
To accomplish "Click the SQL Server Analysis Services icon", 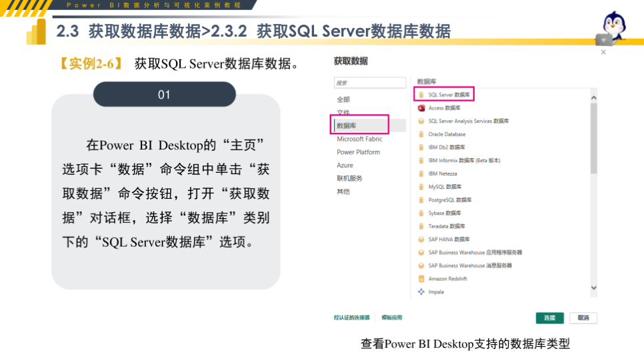I will click(421, 121).
